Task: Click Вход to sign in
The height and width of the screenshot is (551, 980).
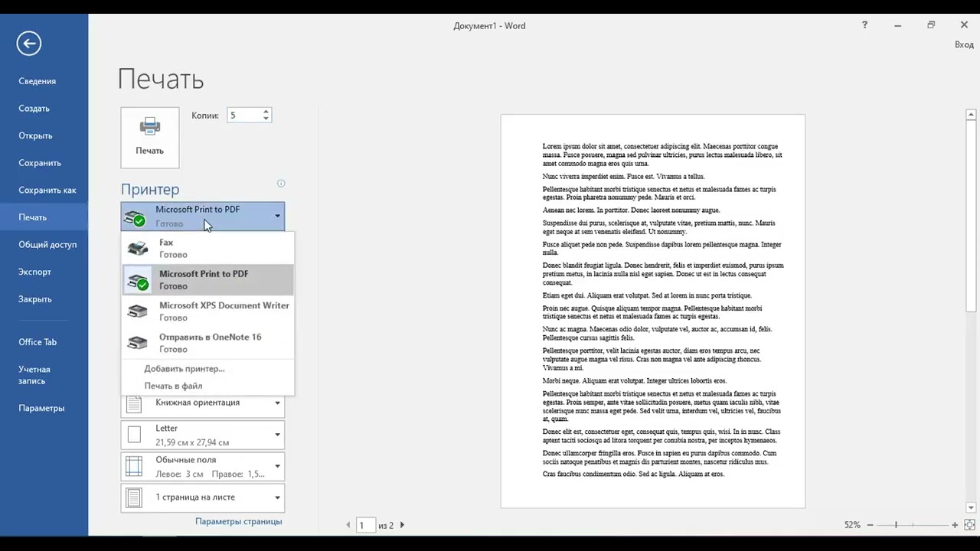Action: (964, 45)
